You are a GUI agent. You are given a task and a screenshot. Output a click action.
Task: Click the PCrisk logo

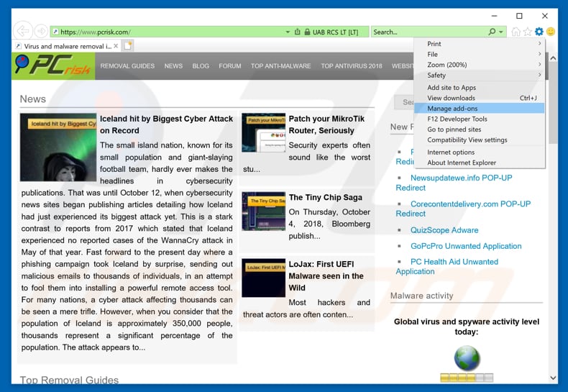click(x=53, y=66)
